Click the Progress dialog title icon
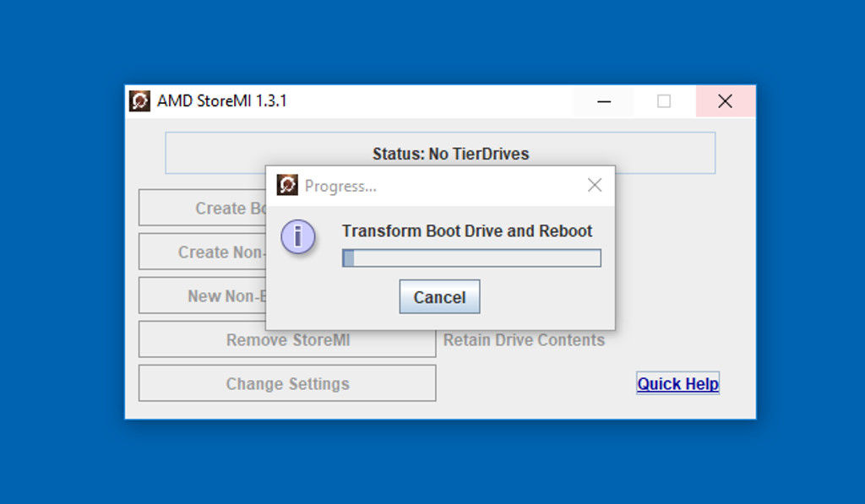Viewport: 865px width, 504px height. click(x=287, y=186)
